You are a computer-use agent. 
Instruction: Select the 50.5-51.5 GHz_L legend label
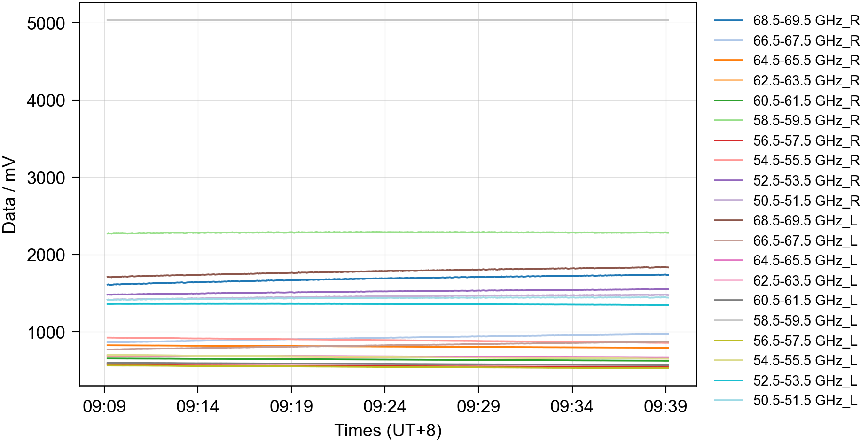[x=805, y=401]
